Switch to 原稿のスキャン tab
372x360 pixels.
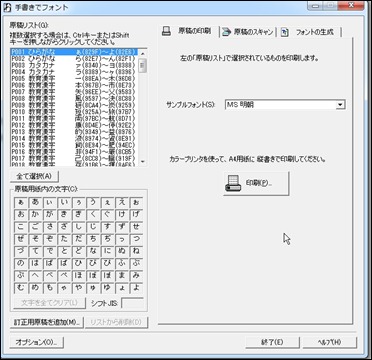coord(248,32)
